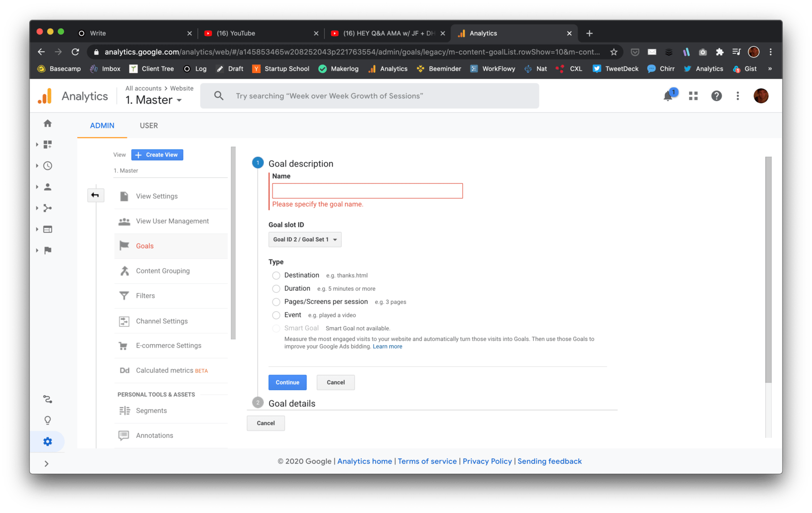
Task: Click the Realtime clock icon in sidebar
Action: click(48, 166)
